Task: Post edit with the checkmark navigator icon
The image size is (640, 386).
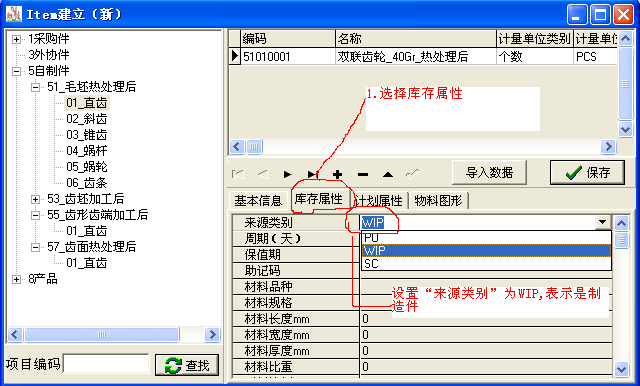Action: (413, 175)
